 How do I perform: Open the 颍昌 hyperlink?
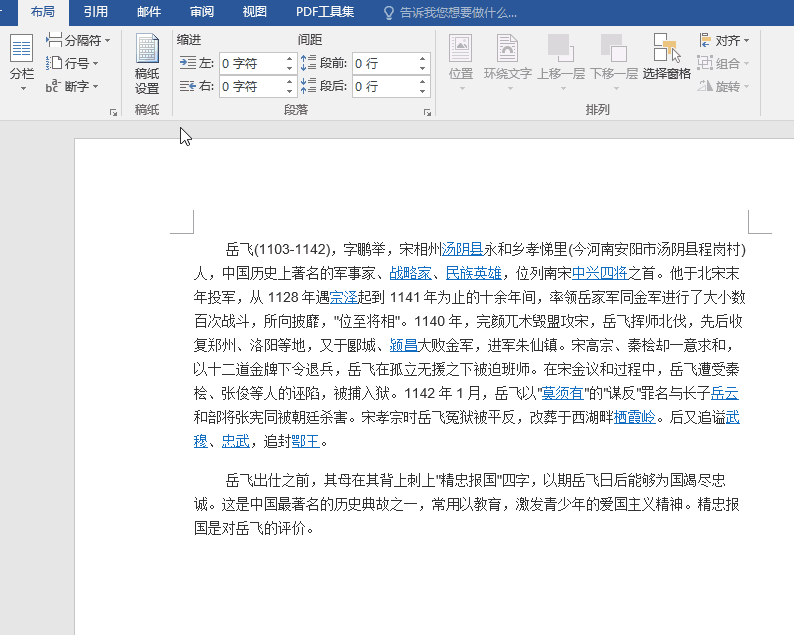click(403, 345)
